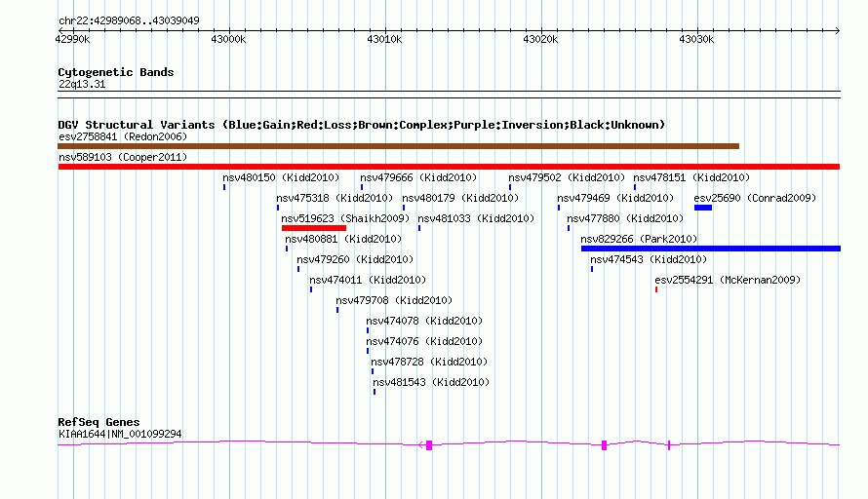Image resolution: width=868 pixels, height=499 pixels.
Task: Click the red nsv519623 variant bar
Action: click(314, 228)
